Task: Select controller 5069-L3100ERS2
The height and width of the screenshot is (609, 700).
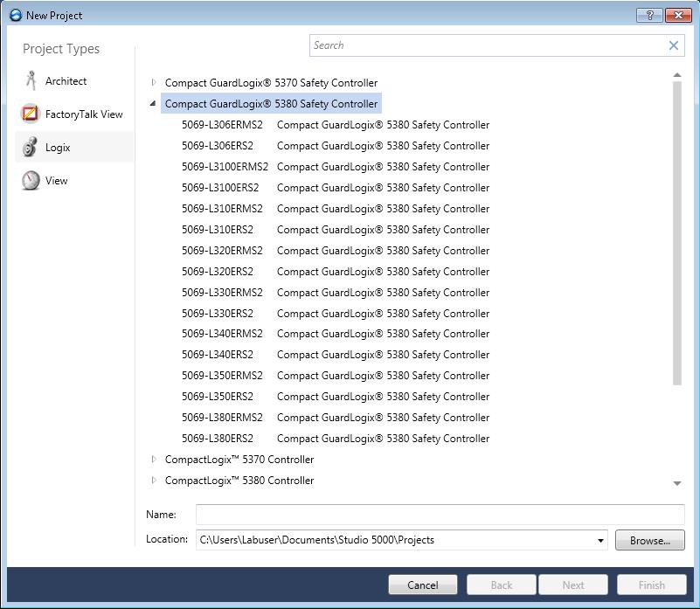Action: [x=220, y=188]
